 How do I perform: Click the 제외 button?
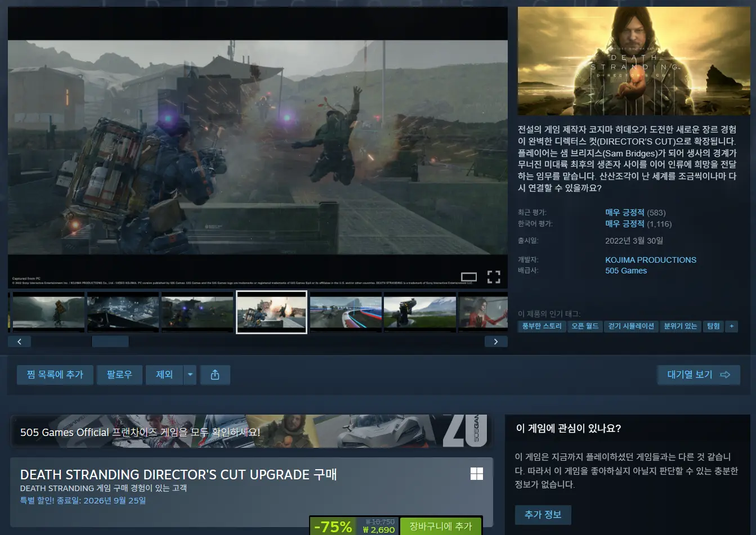click(164, 375)
